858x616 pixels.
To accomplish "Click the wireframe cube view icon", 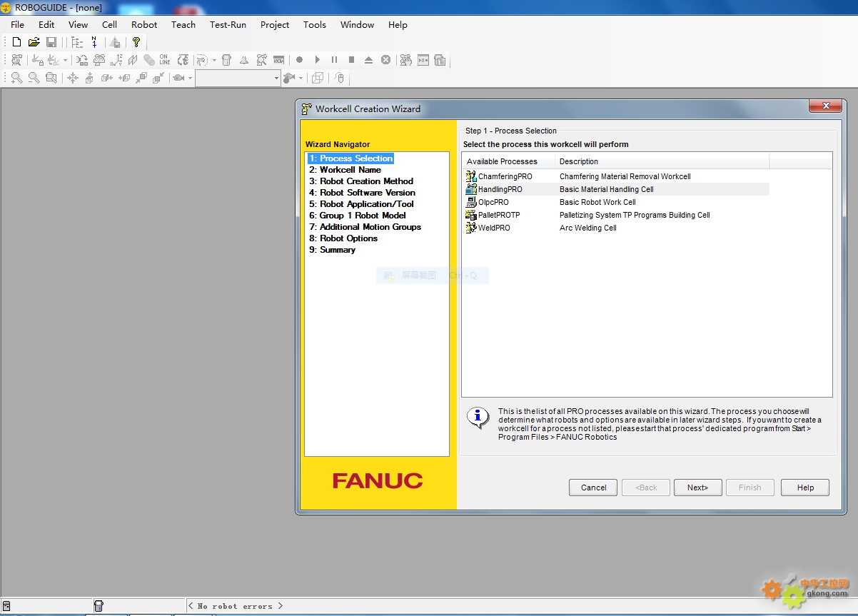I will (318, 78).
